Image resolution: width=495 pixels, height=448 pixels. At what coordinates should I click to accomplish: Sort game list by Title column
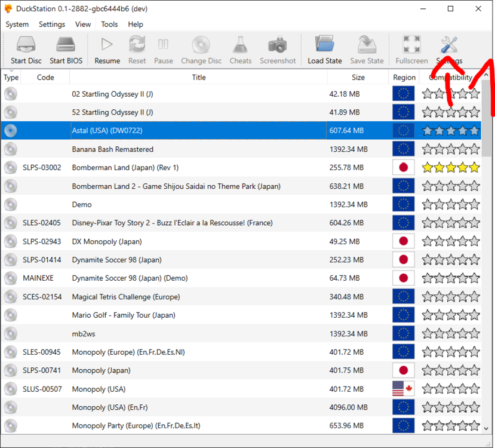[x=198, y=77]
